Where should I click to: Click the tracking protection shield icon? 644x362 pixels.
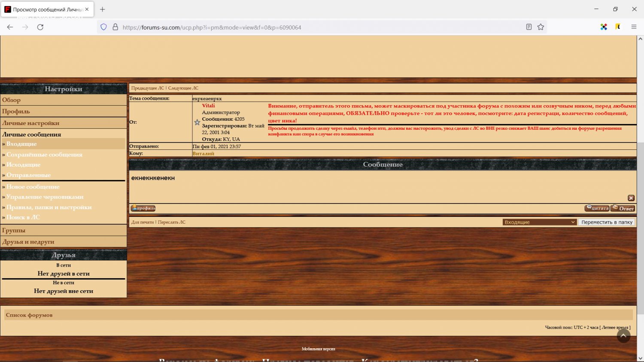103,27
